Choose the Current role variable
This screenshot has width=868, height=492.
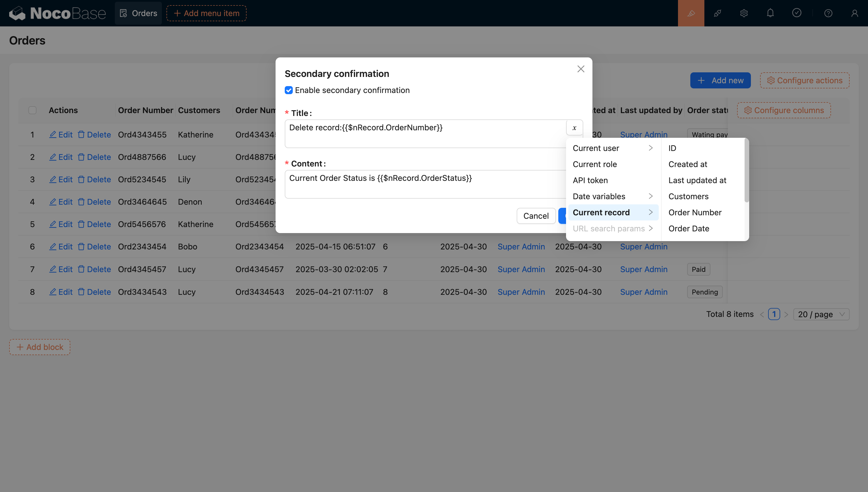pyautogui.click(x=595, y=164)
